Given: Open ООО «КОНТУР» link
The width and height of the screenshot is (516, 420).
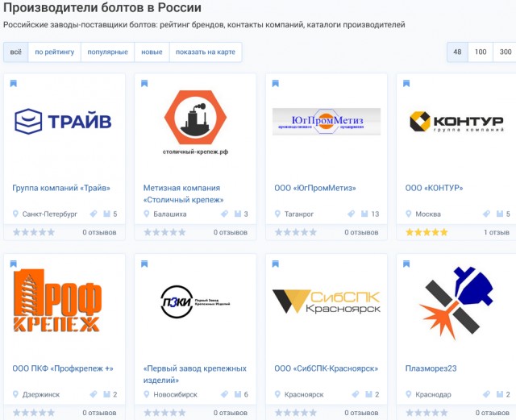Looking at the screenshot, I should tap(434, 188).
